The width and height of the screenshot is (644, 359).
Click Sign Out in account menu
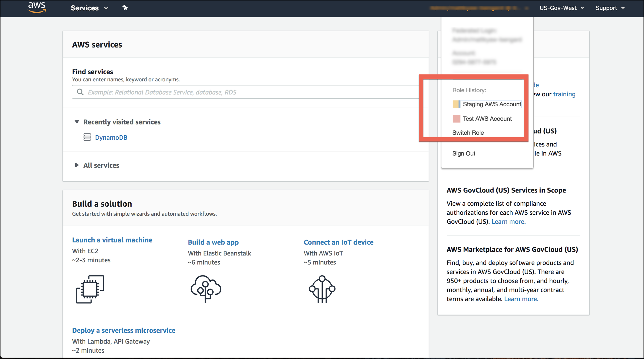click(464, 153)
